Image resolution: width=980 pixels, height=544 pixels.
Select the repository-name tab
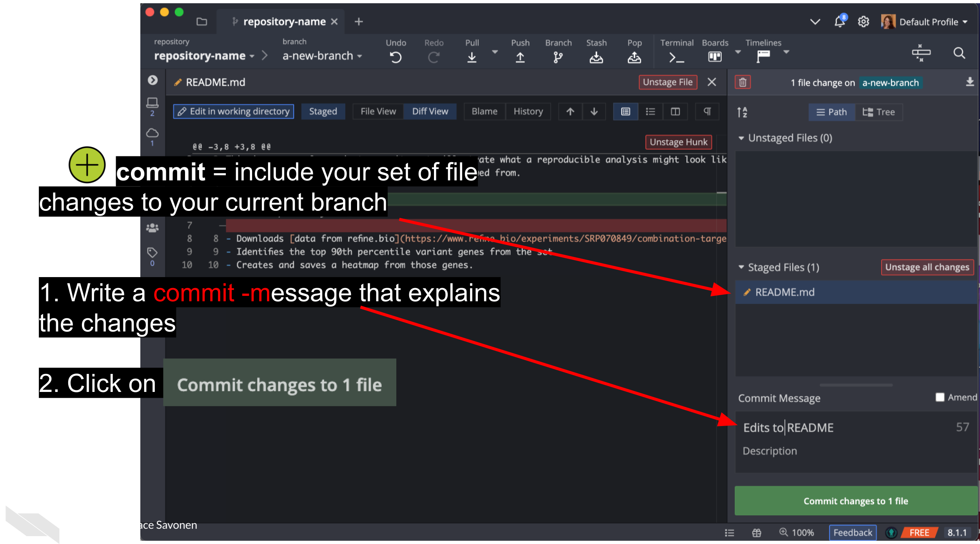tap(280, 22)
